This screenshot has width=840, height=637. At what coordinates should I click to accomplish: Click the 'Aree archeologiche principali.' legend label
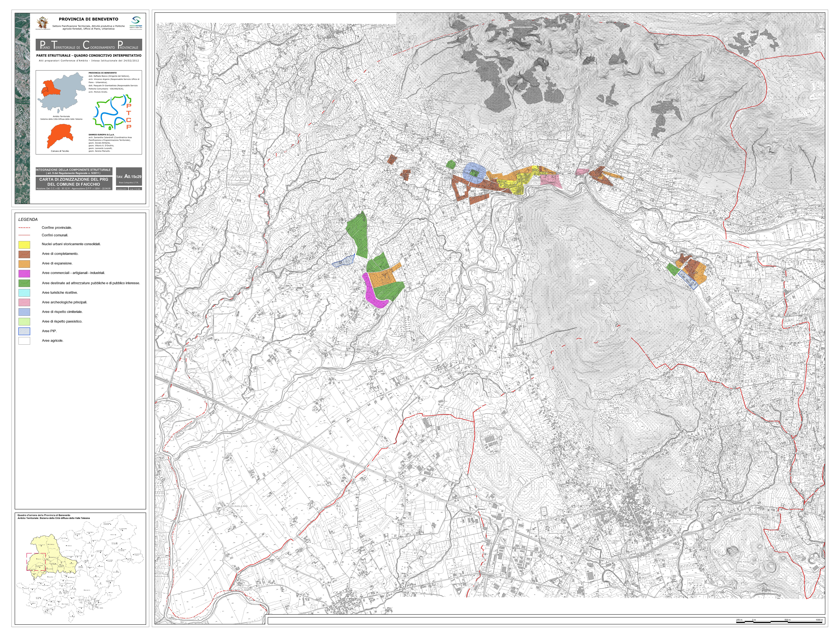(65, 302)
